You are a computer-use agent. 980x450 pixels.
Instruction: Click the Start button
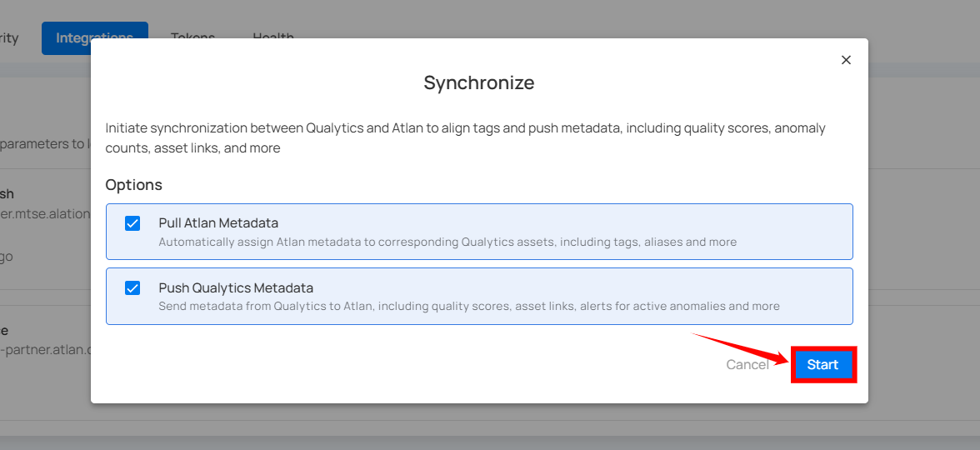coord(822,364)
